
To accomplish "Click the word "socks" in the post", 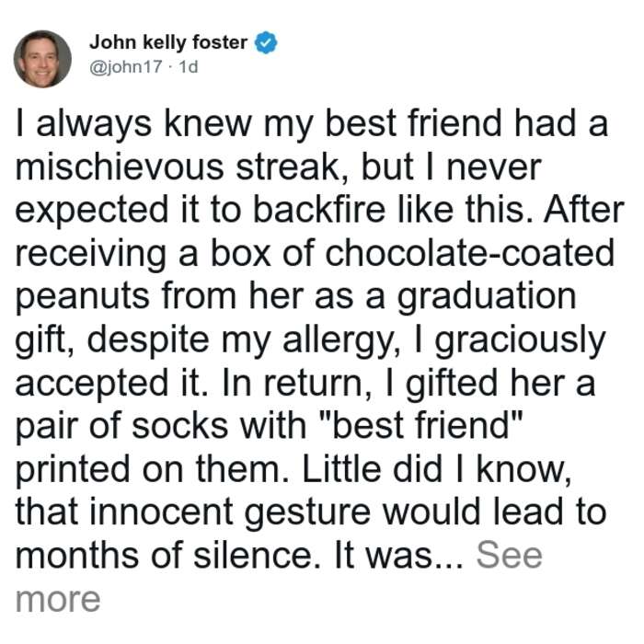I will [x=180, y=425].
